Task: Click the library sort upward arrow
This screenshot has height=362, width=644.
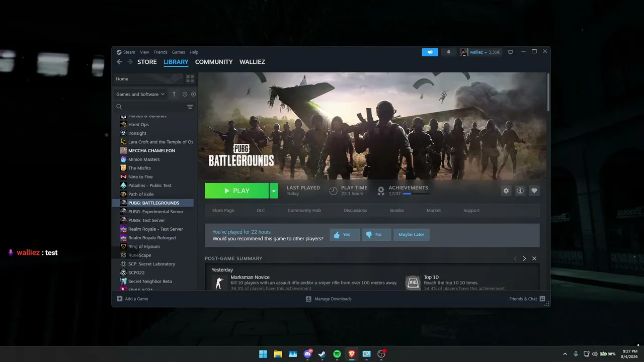Action: [174, 94]
